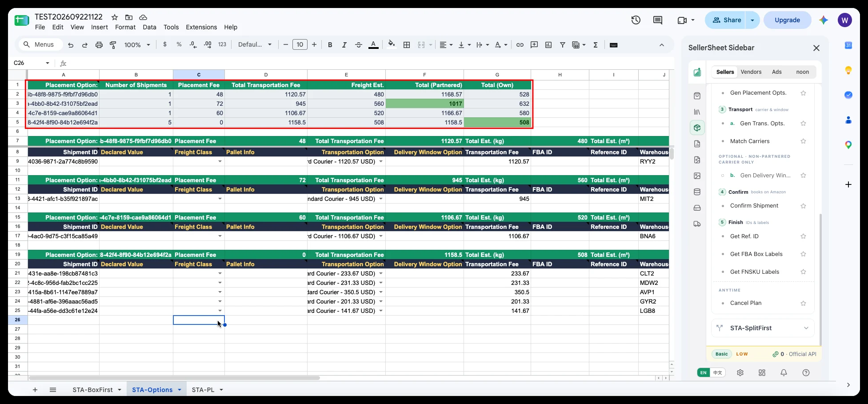Image resolution: width=868 pixels, height=404 pixels.
Task: Insert a link with the link icon
Action: pos(520,45)
